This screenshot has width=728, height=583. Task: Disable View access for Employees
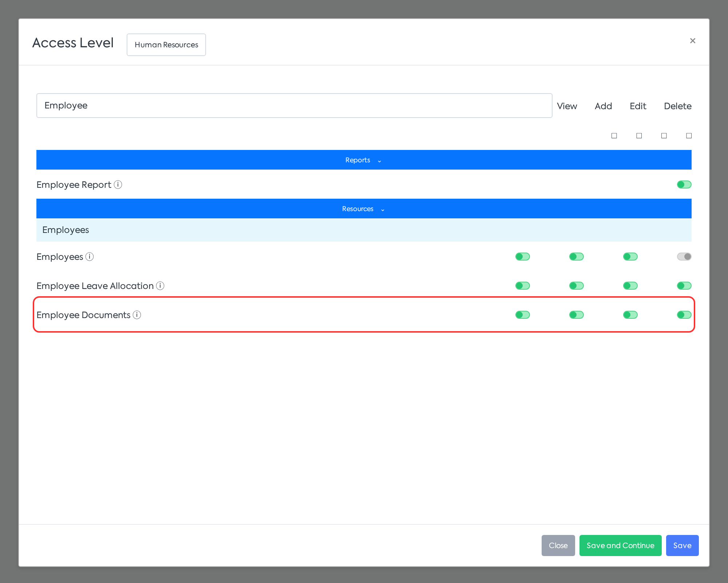[522, 257]
